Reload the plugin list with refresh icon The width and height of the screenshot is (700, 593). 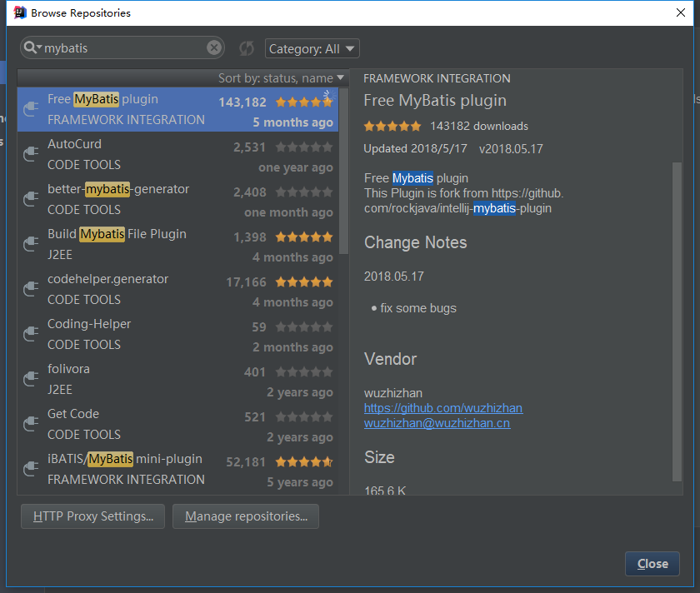[x=247, y=48]
